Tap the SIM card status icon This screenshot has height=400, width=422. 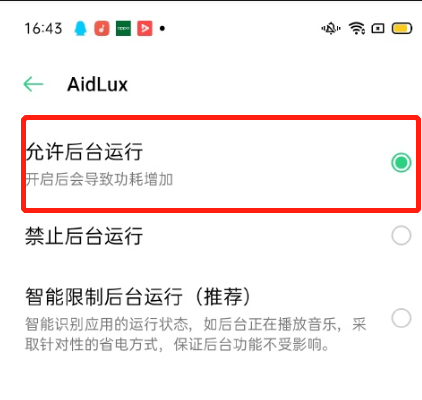[378, 29]
